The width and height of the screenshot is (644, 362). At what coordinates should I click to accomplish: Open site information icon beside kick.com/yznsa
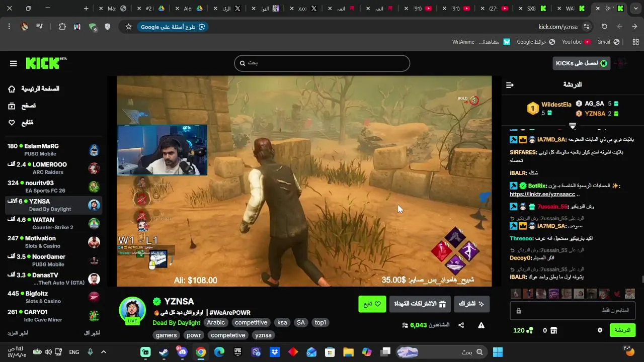click(x=587, y=27)
